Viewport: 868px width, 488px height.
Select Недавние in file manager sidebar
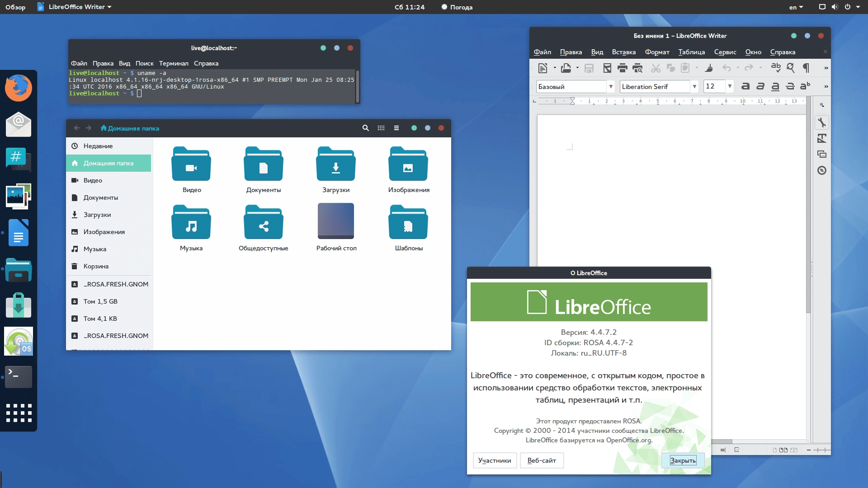click(x=108, y=146)
